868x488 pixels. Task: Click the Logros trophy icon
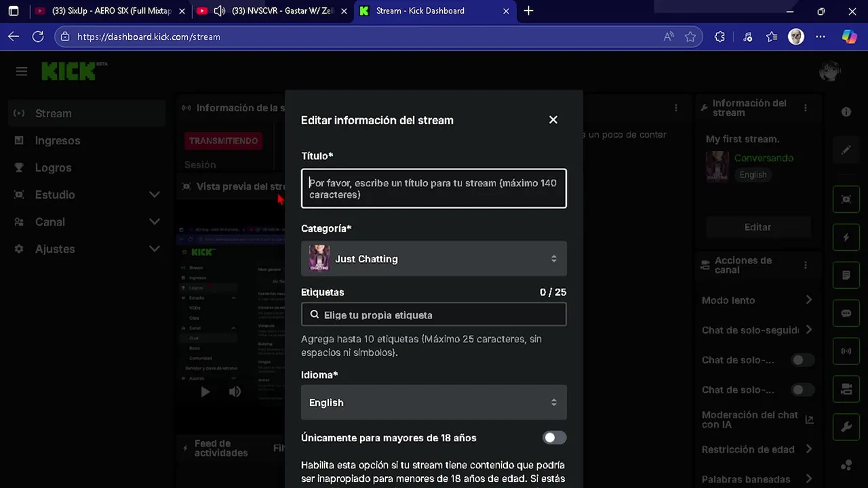(x=19, y=167)
